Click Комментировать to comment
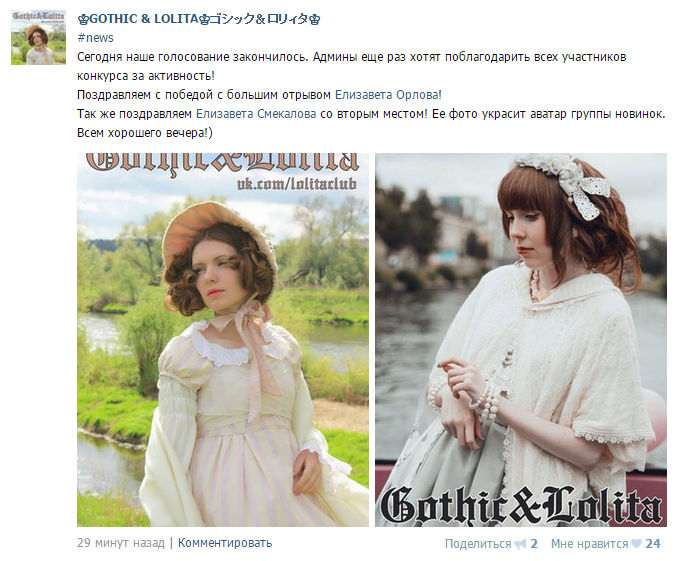 pos(225,543)
